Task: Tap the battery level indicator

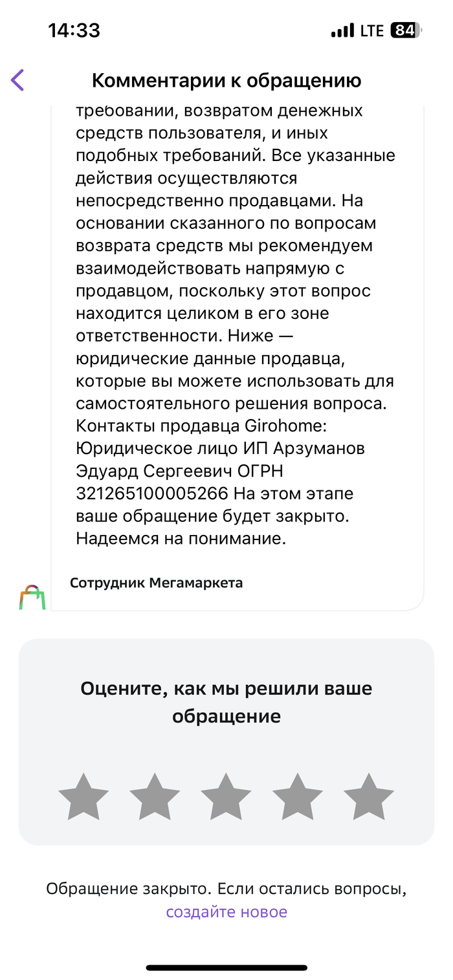Action: tap(406, 30)
